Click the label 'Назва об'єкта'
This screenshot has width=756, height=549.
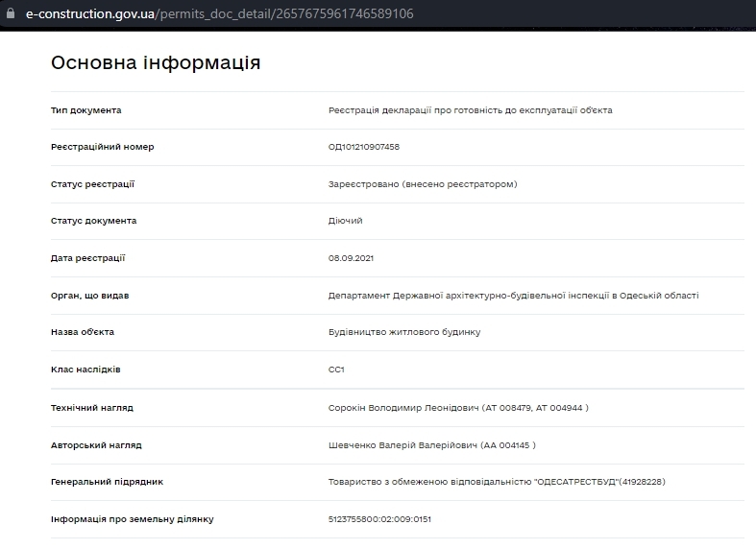point(83,332)
